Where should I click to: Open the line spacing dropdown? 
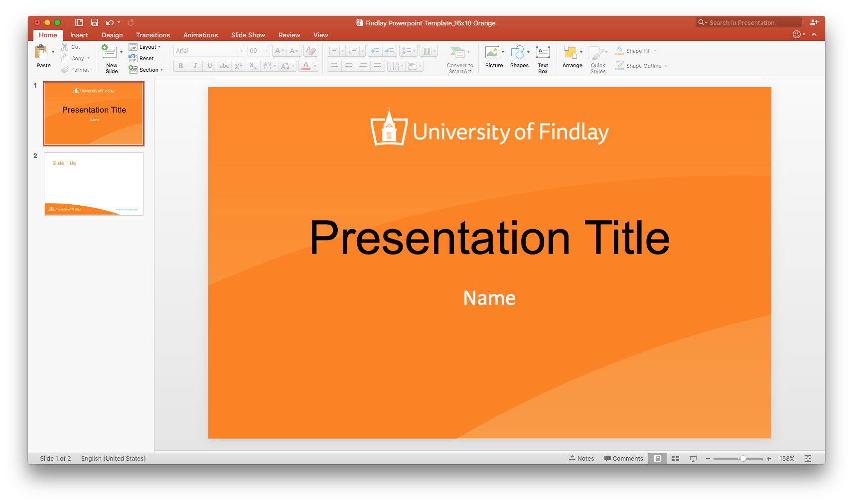408,51
